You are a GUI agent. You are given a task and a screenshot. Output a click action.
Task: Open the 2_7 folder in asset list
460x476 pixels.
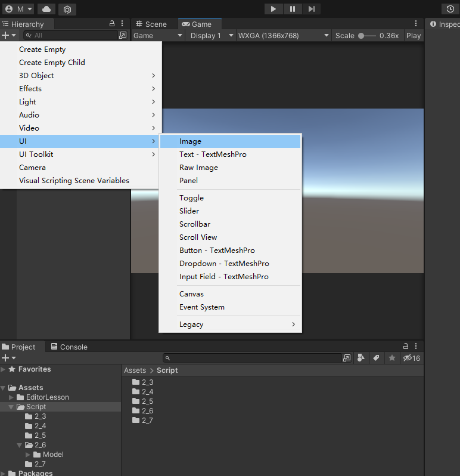pyautogui.click(x=142, y=421)
